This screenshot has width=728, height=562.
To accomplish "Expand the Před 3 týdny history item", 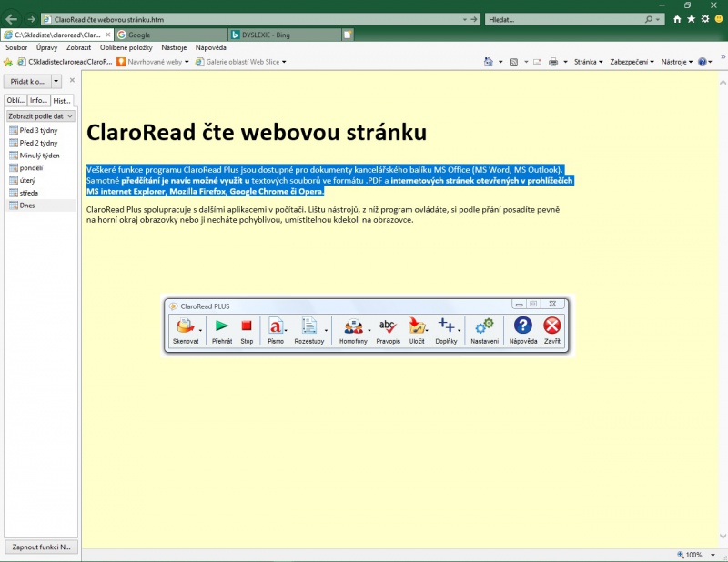I will 39,130.
